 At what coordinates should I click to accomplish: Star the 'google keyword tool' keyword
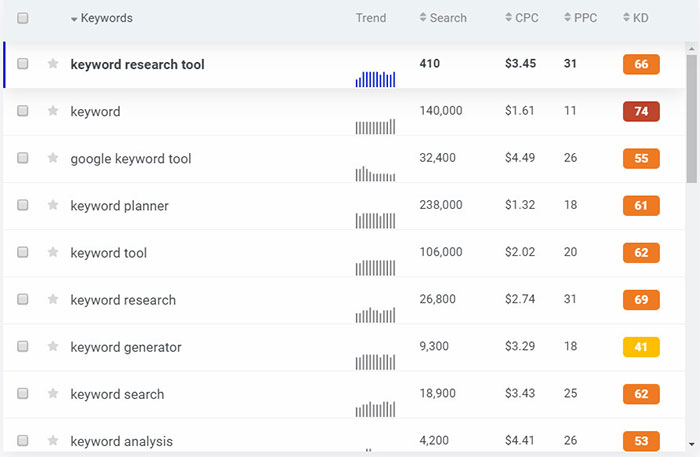pos(53,158)
